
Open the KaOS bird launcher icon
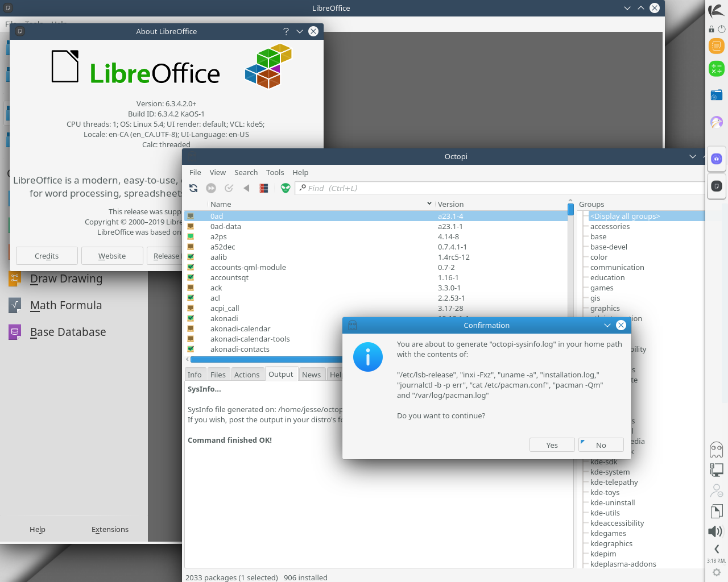point(716,10)
